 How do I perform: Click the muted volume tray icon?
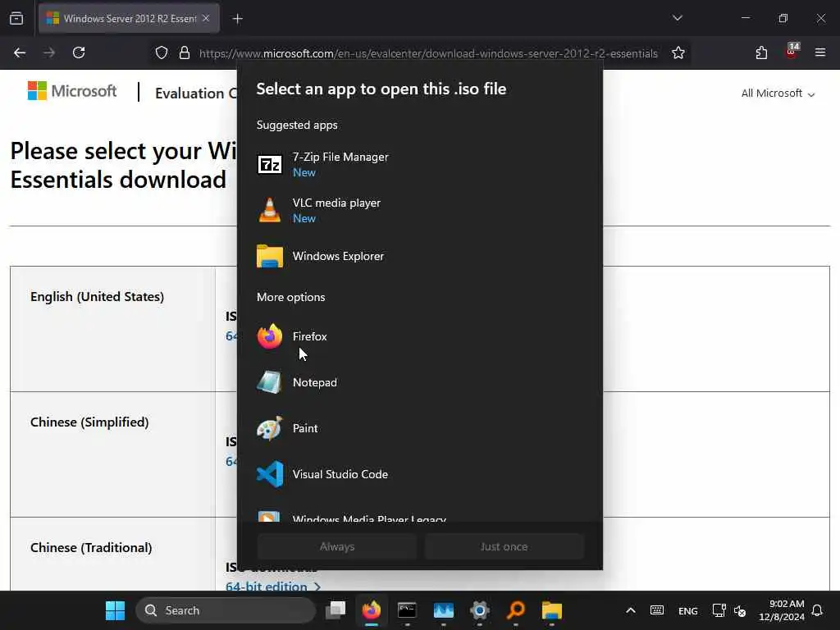[740, 610]
